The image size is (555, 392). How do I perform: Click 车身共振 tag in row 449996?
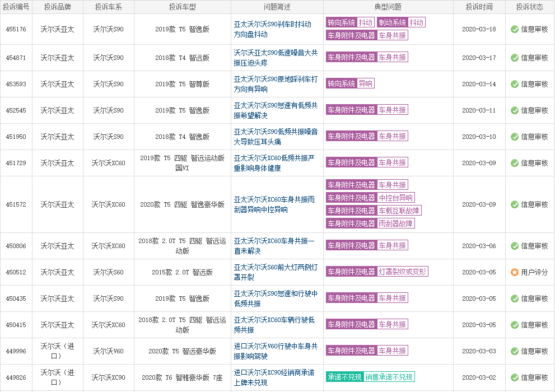367,351
